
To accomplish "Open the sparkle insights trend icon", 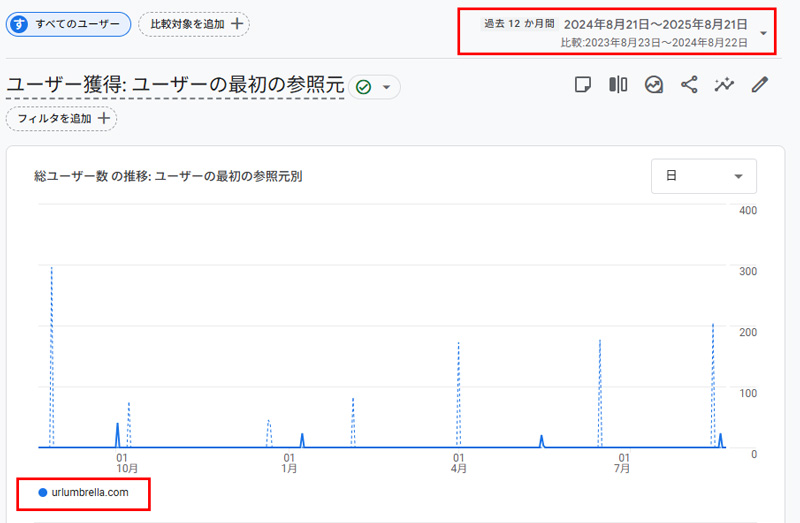I will (x=724, y=85).
